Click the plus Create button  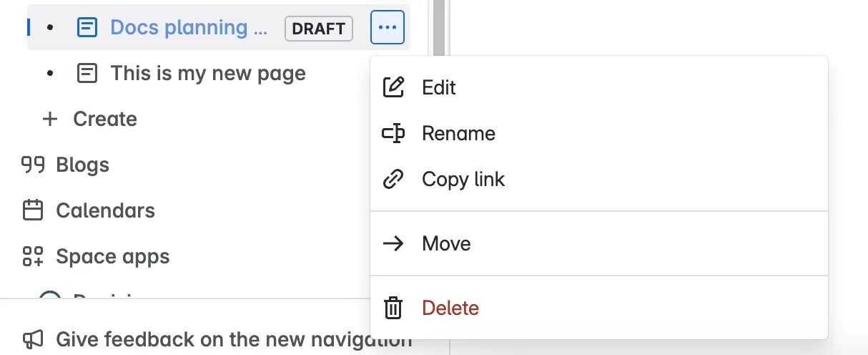(x=89, y=119)
